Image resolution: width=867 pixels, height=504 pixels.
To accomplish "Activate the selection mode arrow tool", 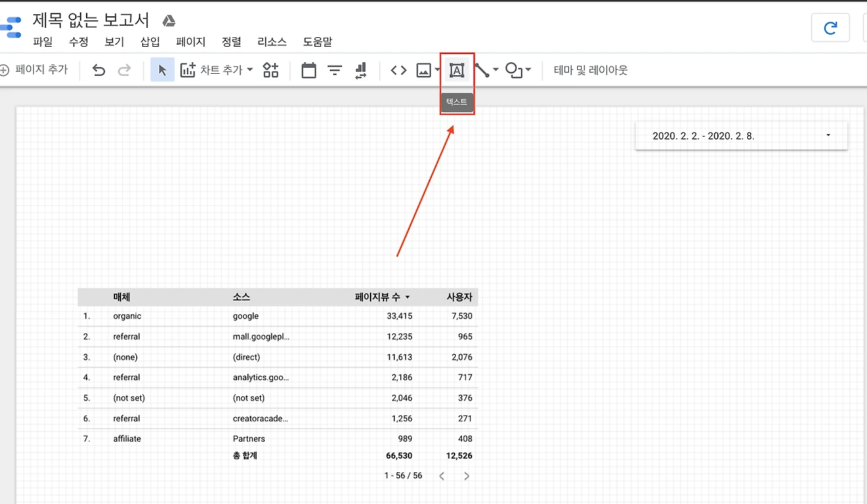I will (x=163, y=70).
